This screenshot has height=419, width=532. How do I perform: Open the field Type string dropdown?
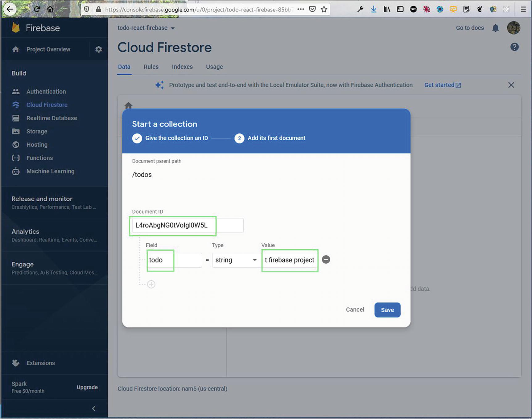coord(236,260)
